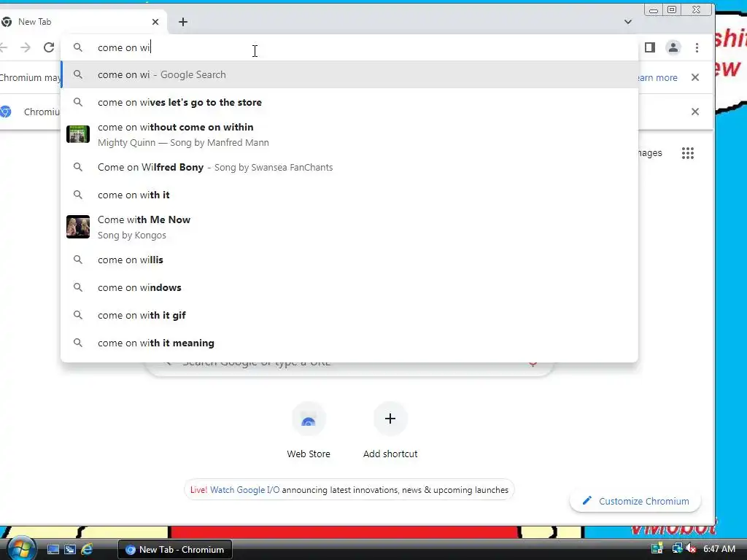Select the New Tab browser tab

tap(81, 22)
